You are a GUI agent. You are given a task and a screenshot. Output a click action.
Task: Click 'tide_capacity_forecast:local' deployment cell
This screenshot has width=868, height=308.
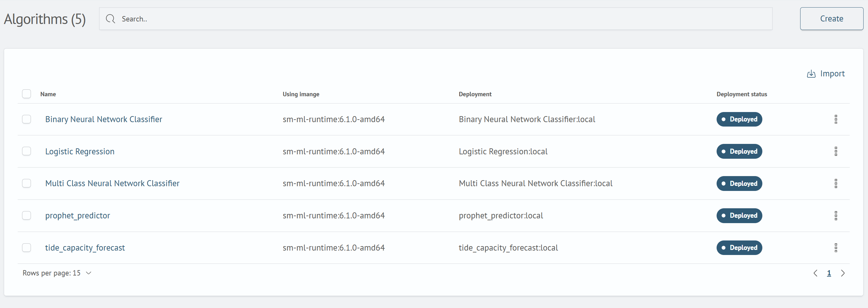[x=508, y=248]
